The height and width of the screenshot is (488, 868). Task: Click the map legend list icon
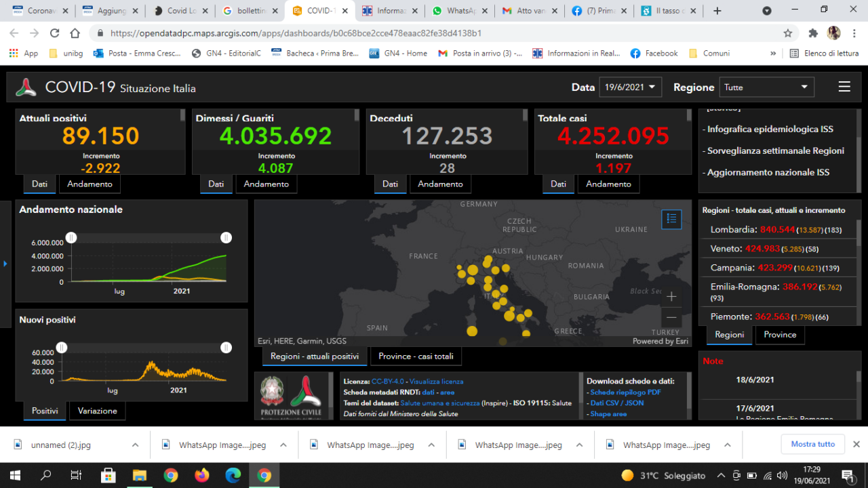(671, 218)
